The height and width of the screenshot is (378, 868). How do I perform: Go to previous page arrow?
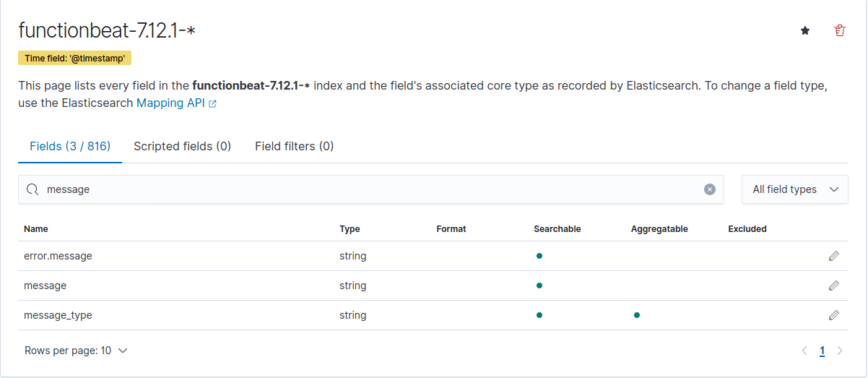(x=804, y=351)
